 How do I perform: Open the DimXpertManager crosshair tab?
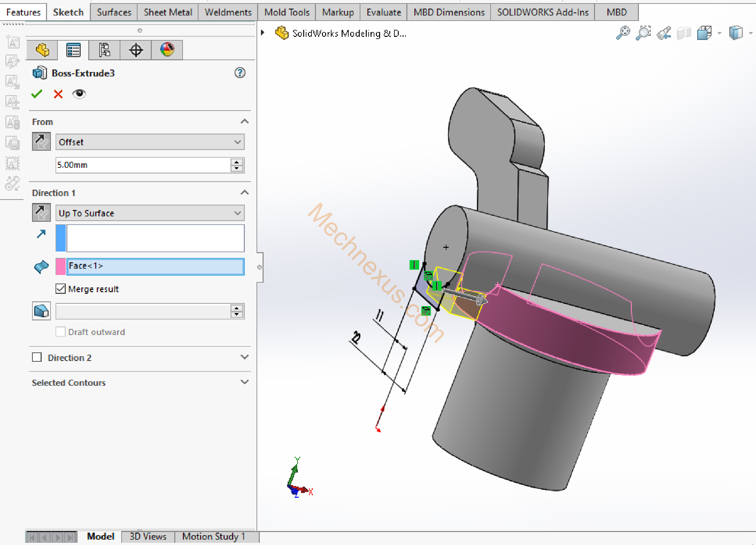[136, 50]
